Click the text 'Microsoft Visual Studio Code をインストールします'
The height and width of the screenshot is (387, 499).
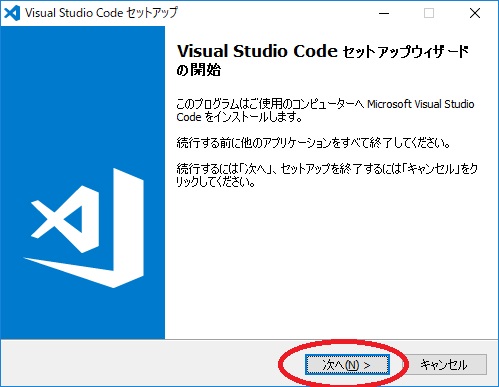tap(325, 110)
